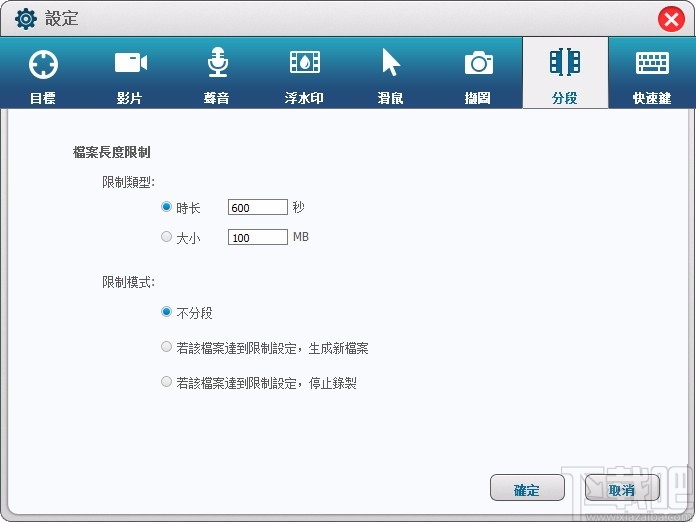
Task: Select the 大小 size limit type
Action: click(x=166, y=237)
